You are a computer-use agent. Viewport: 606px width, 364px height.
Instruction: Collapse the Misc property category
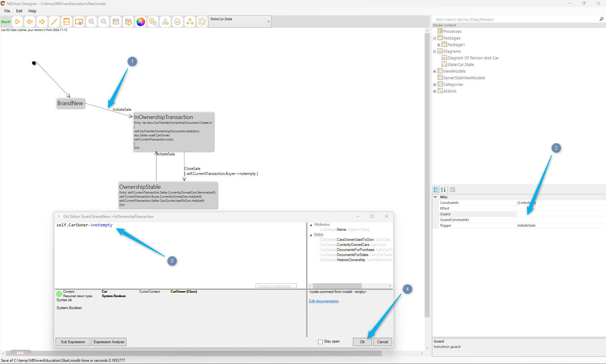[435, 197]
